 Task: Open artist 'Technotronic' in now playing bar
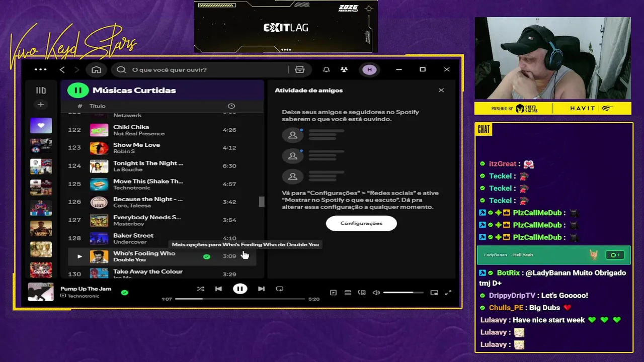[83, 296]
